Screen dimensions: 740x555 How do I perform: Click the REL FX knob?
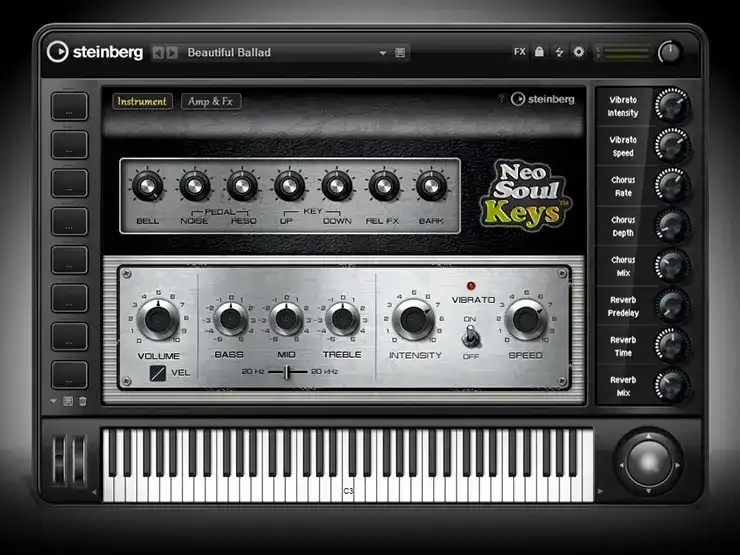pyautogui.click(x=384, y=186)
